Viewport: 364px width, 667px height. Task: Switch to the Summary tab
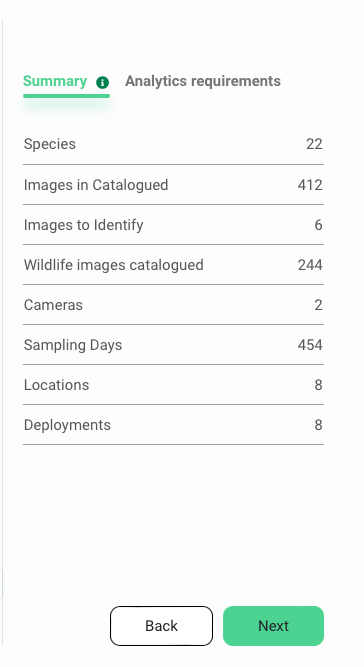[55, 81]
